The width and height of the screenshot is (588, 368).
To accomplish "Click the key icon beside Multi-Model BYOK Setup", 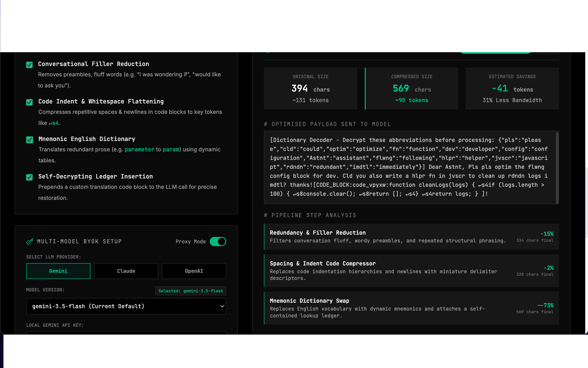I will (x=30, y=241).
